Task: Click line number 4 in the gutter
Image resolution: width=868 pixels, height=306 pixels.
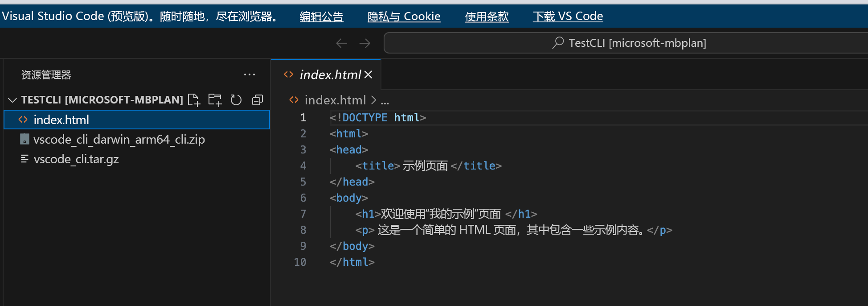Action: (x=303, y=165)
